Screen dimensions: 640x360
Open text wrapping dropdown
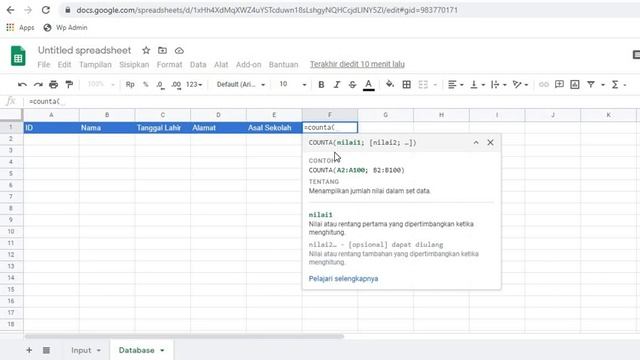point(499,84)
